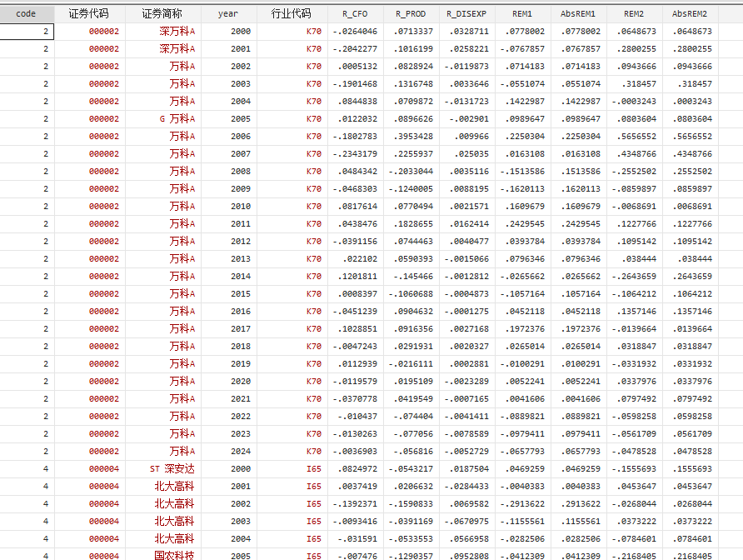Select REM1 value -.0551074
Screen dimensions: 743x560
[x=522, y=84]
